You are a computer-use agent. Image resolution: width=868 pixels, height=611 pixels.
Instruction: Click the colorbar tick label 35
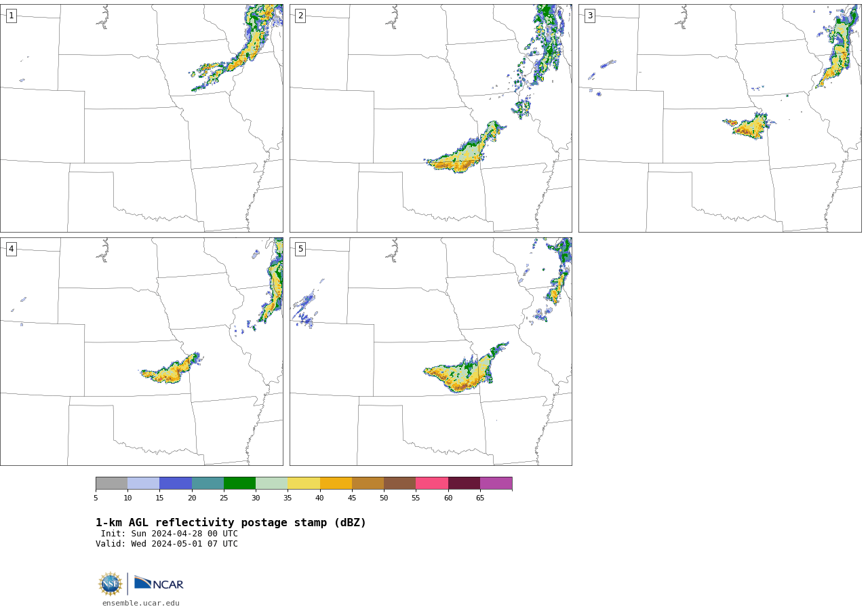coord(288,498)
